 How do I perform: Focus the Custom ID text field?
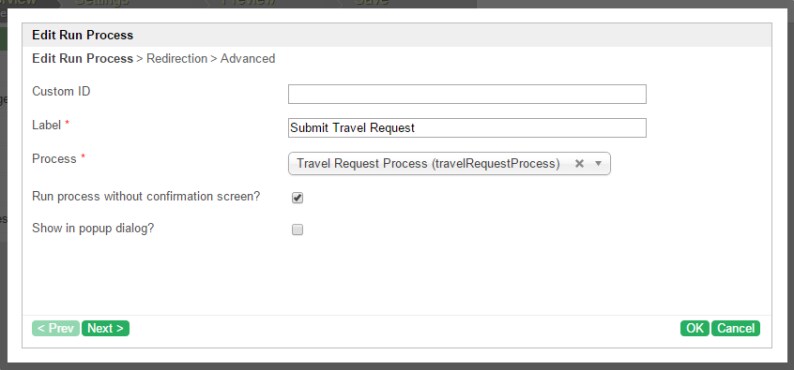click(x=467, y=94)
